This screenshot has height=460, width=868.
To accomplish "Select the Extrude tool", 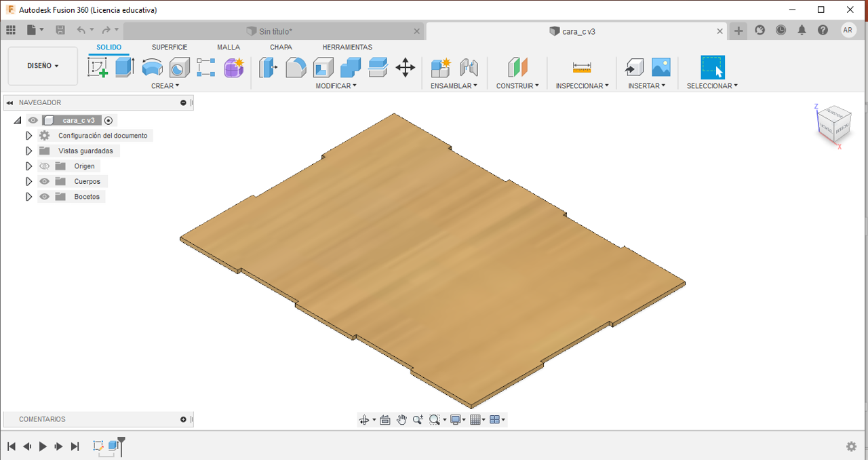I will click(125, 67).
